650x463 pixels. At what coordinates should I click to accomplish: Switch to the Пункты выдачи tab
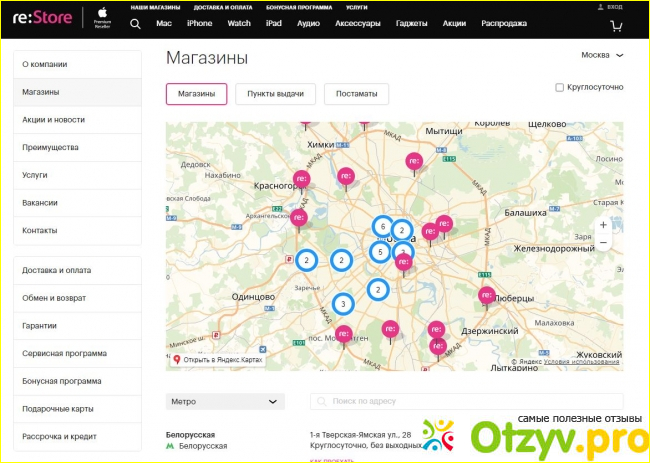pyautogui.click(x=275, y=94)
